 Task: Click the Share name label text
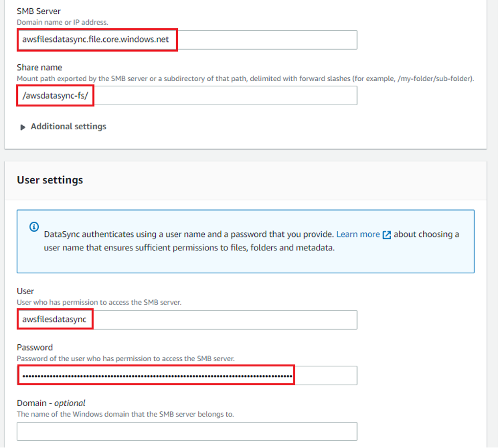[x=39, y=67]
